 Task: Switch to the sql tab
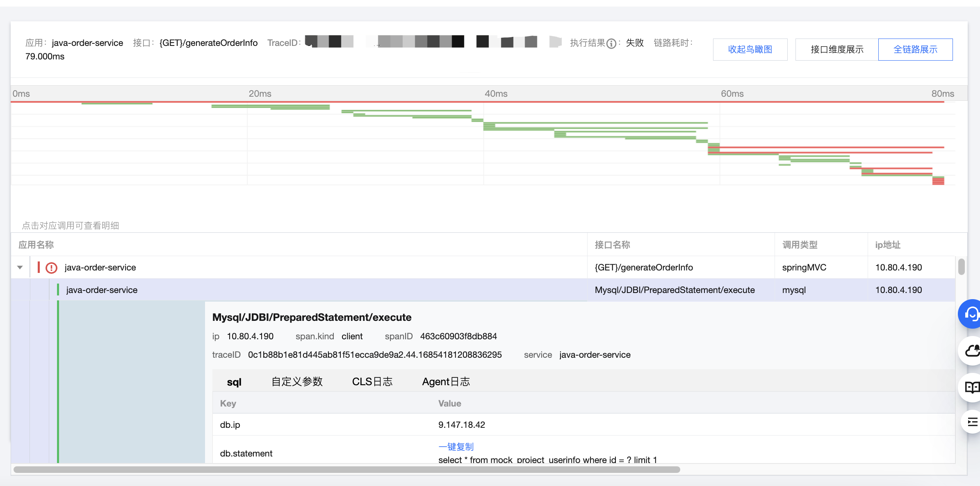[234, 382]
